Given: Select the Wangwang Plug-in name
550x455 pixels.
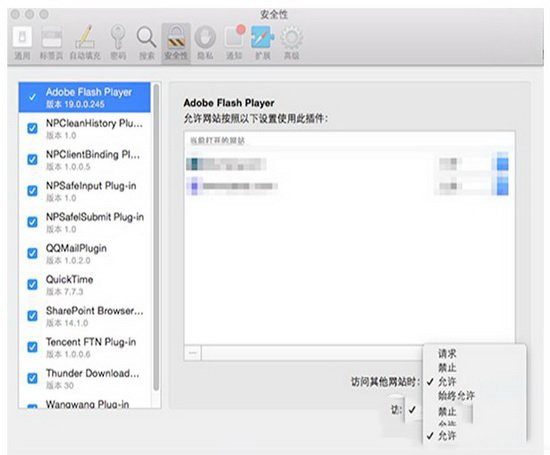Looking at the screenshot, I should 87,404.
